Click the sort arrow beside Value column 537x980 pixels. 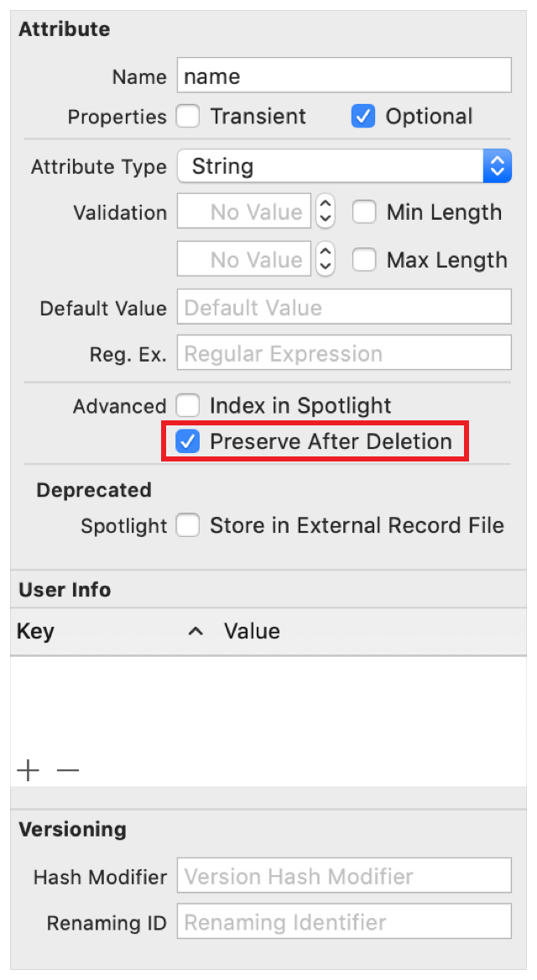click(196, 632)
